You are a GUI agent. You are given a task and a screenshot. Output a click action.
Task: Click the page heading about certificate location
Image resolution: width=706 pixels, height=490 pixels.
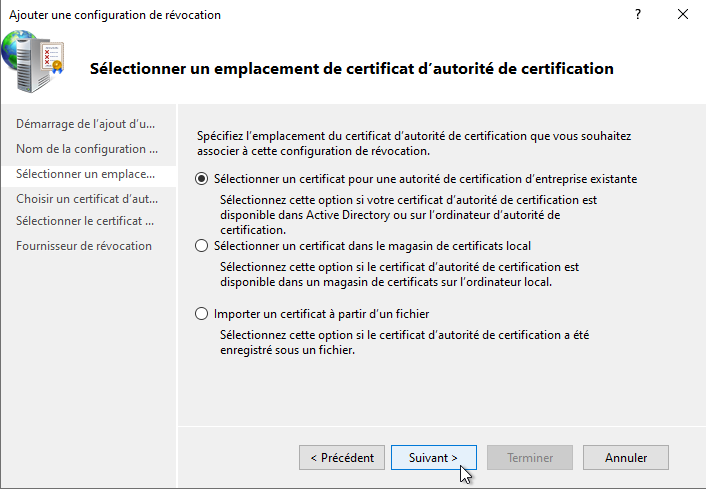pyautogui.click(x=351, y=69)
